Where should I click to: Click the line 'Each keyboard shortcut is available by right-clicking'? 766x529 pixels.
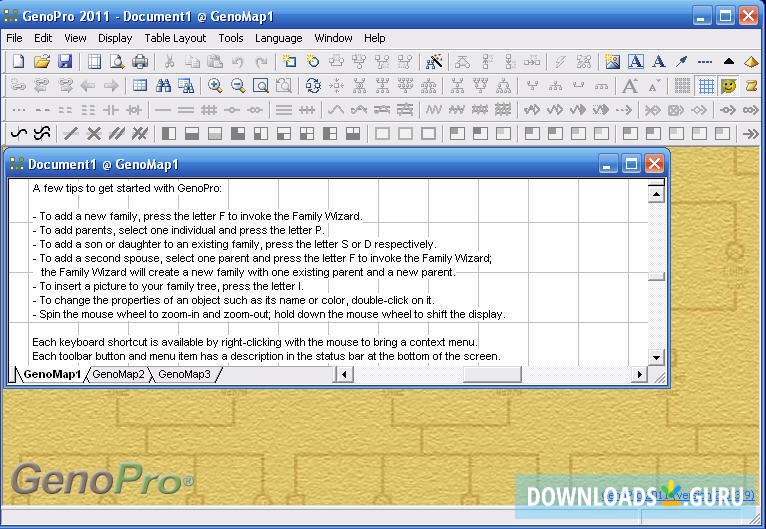pos(255,342)
